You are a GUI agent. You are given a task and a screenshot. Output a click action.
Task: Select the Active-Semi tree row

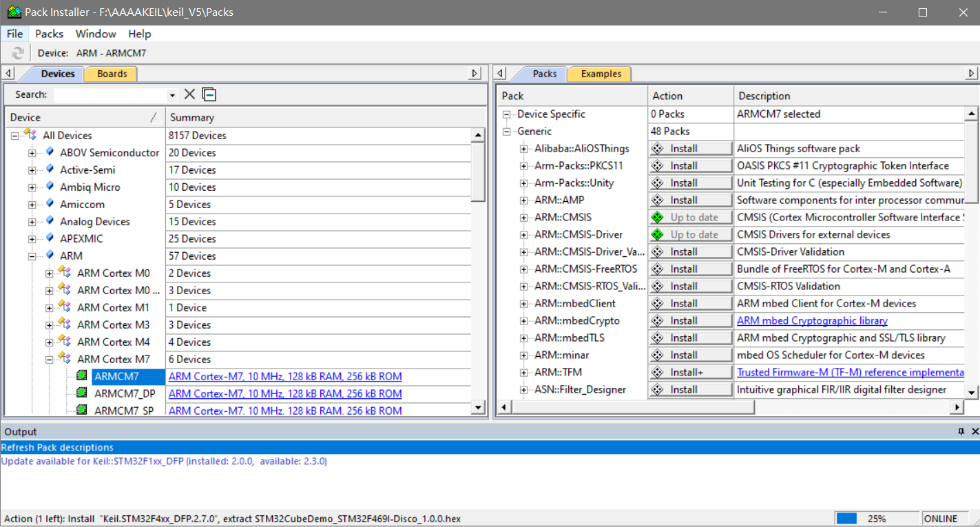coord(87,169)
